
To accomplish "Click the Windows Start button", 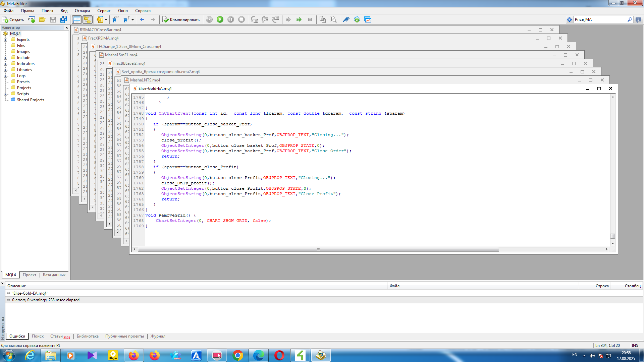I will click(9, 355).
